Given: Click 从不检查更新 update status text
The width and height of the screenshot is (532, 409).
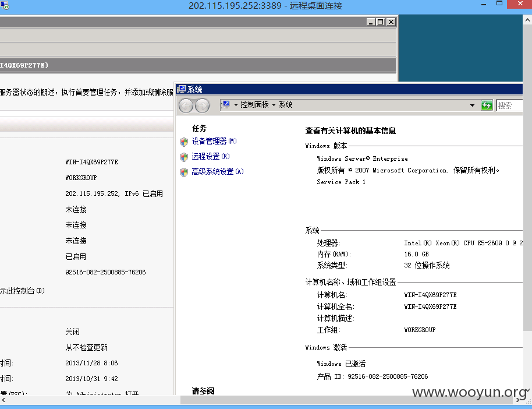Looking at the screenshot, I should (86, 347).
